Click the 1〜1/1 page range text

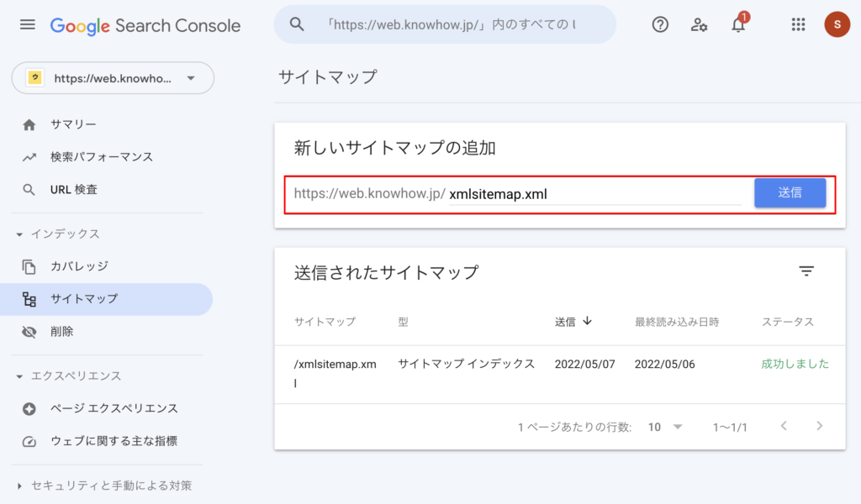point(730,428)
